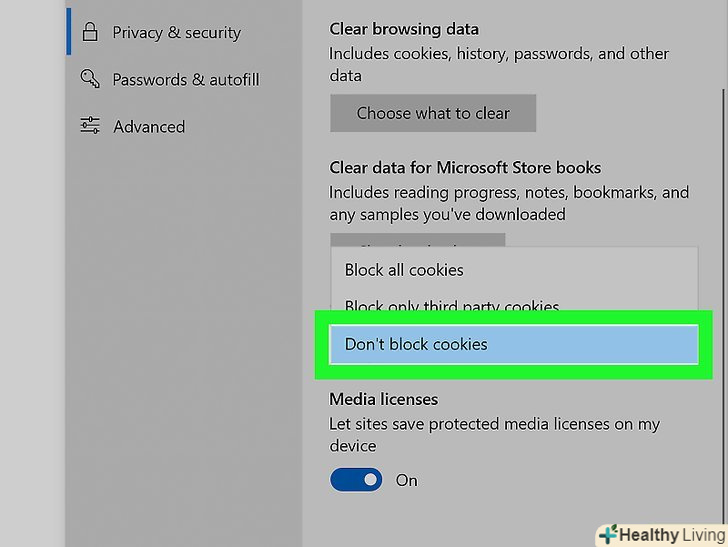Click the Healthy Living watermark text

pyautogui.click(x=668, y=534)
